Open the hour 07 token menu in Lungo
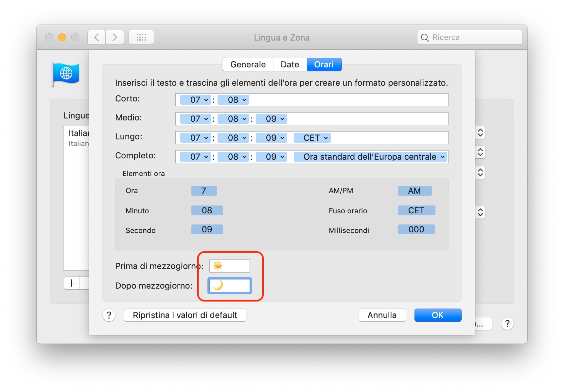 pos(196,138)
